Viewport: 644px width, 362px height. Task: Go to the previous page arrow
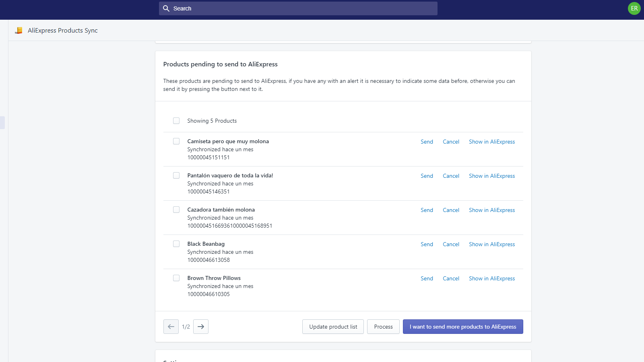point(171,327)
